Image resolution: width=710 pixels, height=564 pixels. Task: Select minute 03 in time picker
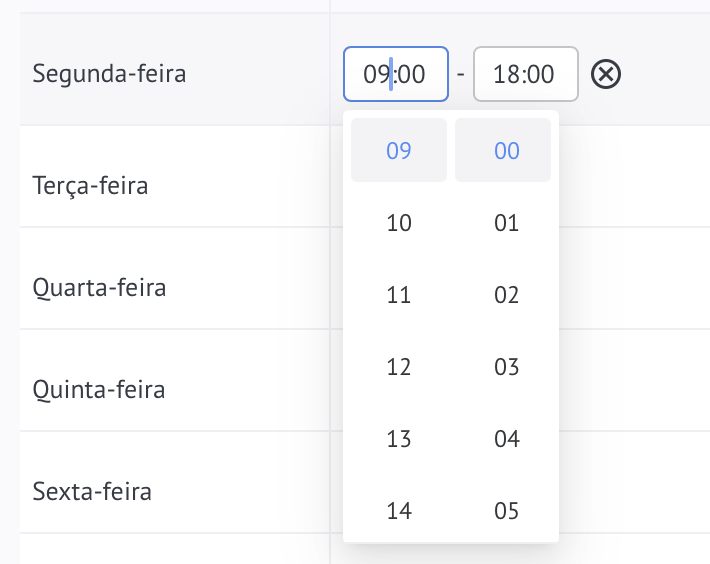coord(503,367)
